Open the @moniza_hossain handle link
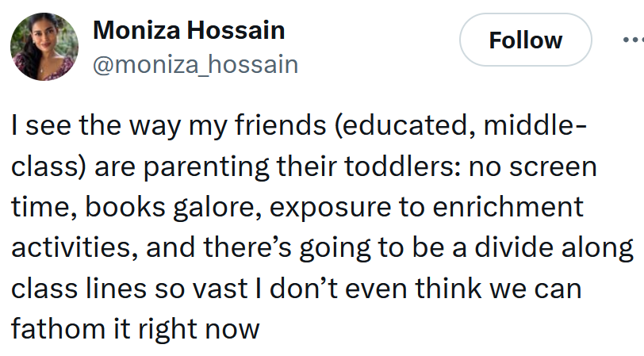The image size is (644, 356). point(195,64)
